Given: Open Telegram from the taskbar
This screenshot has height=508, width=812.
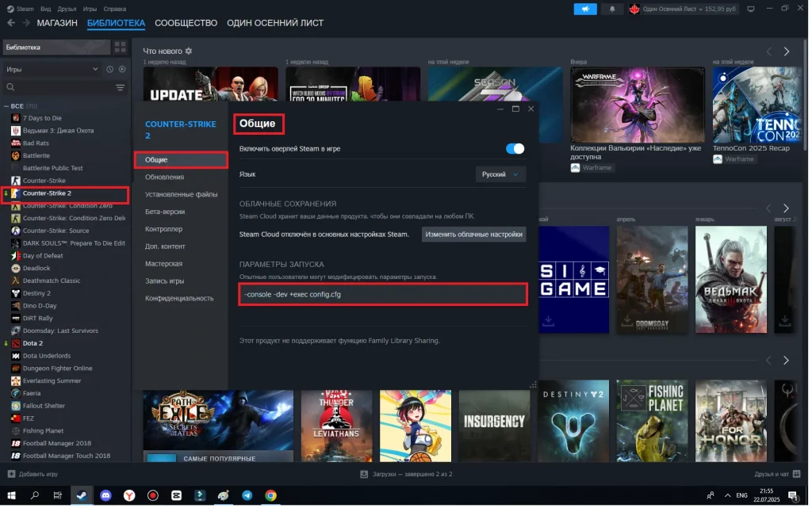Looking at the screenshot, I should (247, 495).
